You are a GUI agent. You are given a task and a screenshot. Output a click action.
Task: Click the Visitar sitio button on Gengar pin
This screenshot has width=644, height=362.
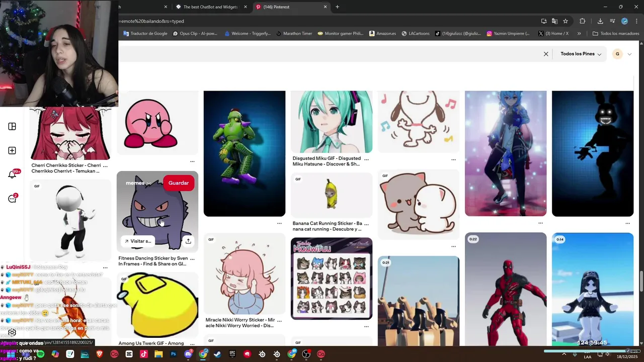[138, 241]
